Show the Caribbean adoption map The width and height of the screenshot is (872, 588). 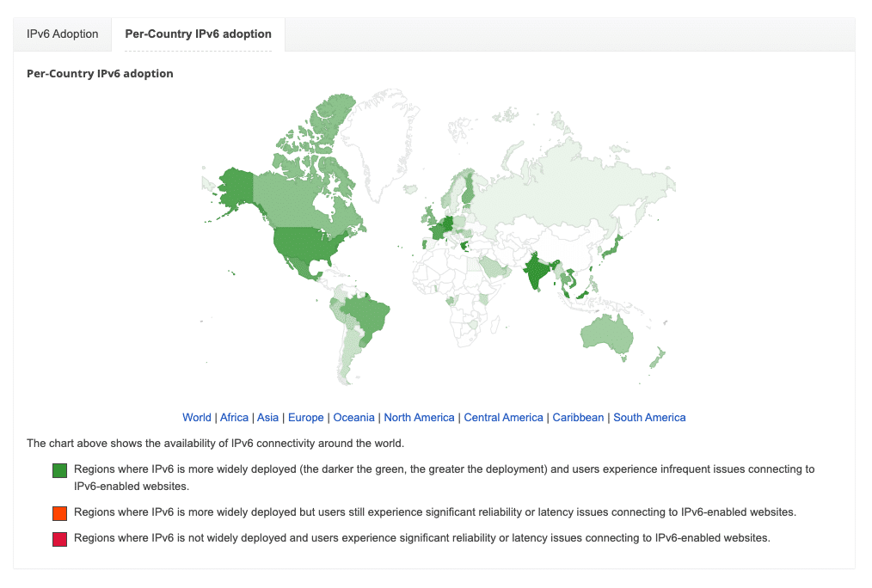578,417
